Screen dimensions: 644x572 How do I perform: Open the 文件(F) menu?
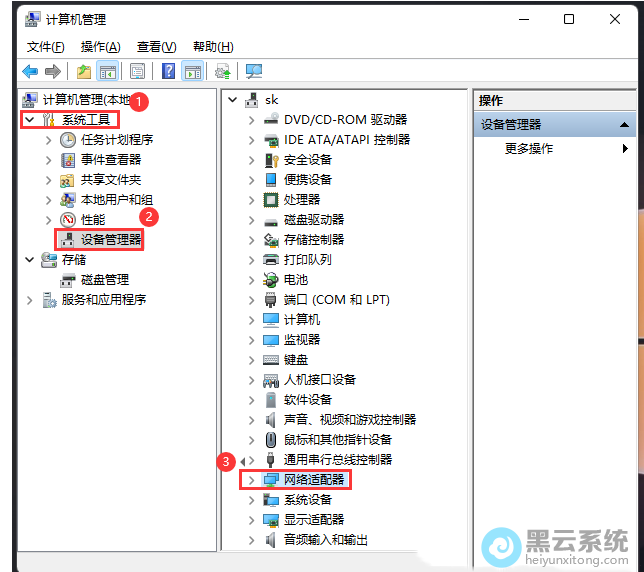[x=45, y=47]
